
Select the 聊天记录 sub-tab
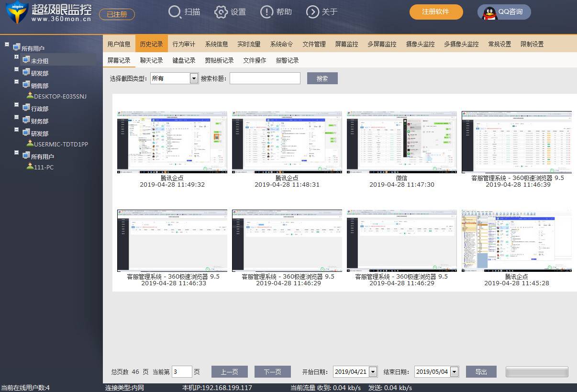(x=152, y=60)
